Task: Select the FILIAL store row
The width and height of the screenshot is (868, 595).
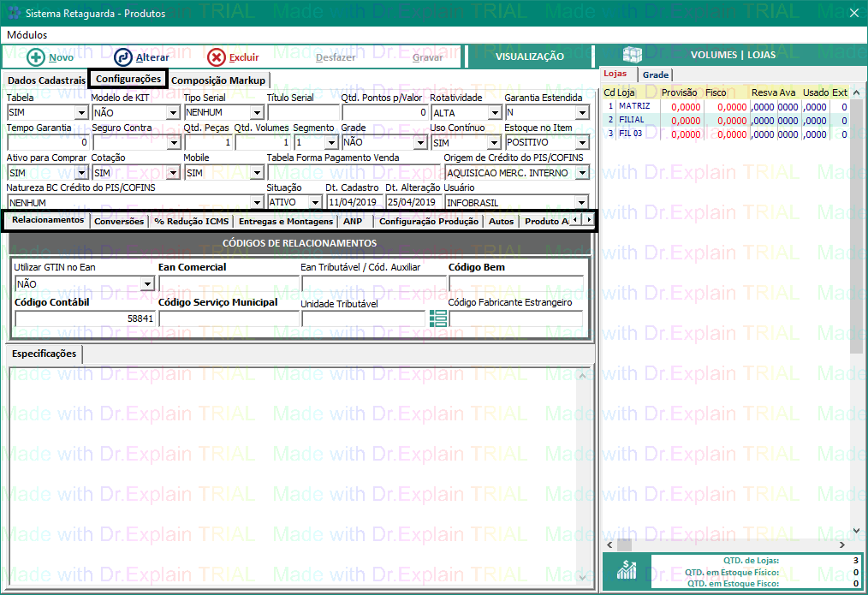Action: 726,120
